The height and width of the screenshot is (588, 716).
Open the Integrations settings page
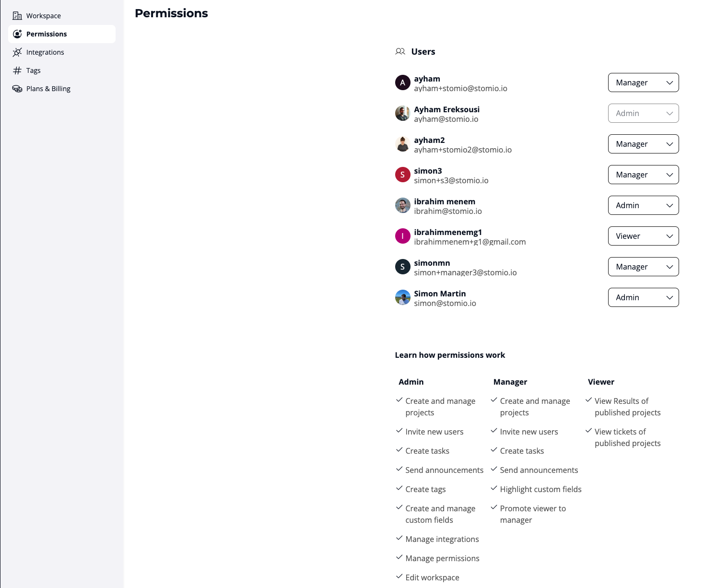point(45,52)
